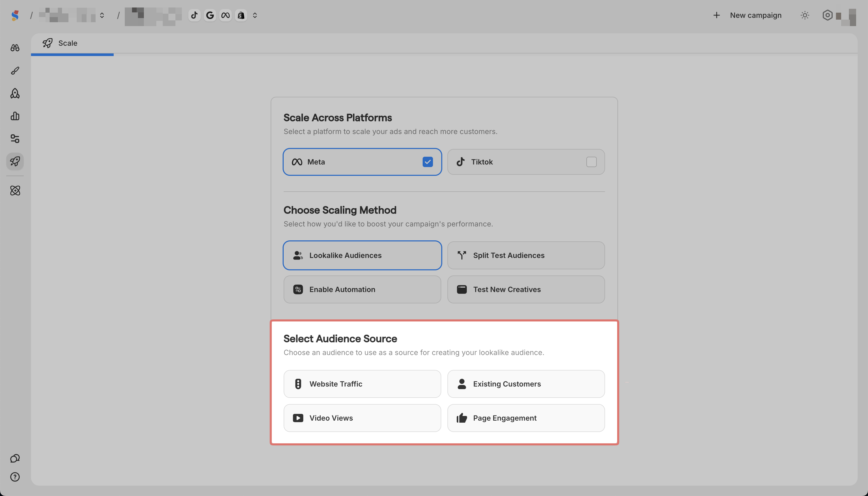This screenshot has height=496, width=868.
Task: Select Page Engagement audience source
Action: 525,418
